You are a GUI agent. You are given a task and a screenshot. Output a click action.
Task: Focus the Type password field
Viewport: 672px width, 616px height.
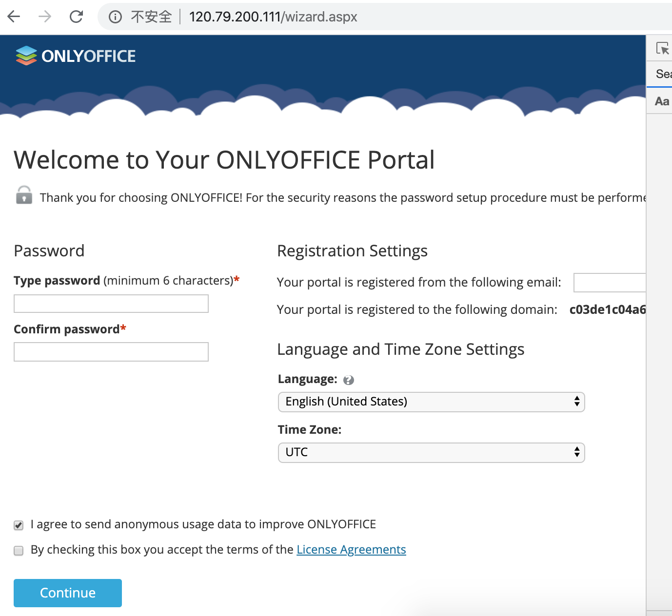(111, 304)
